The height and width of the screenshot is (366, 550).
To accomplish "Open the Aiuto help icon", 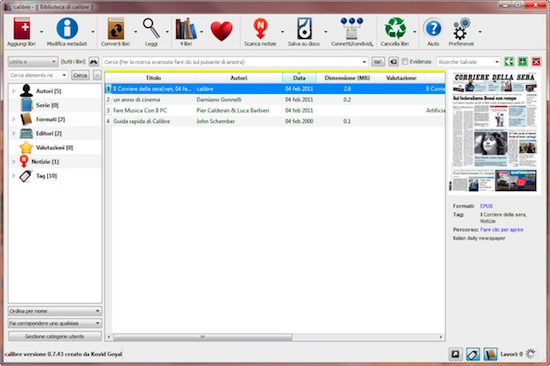I will (x=433, y=28).
